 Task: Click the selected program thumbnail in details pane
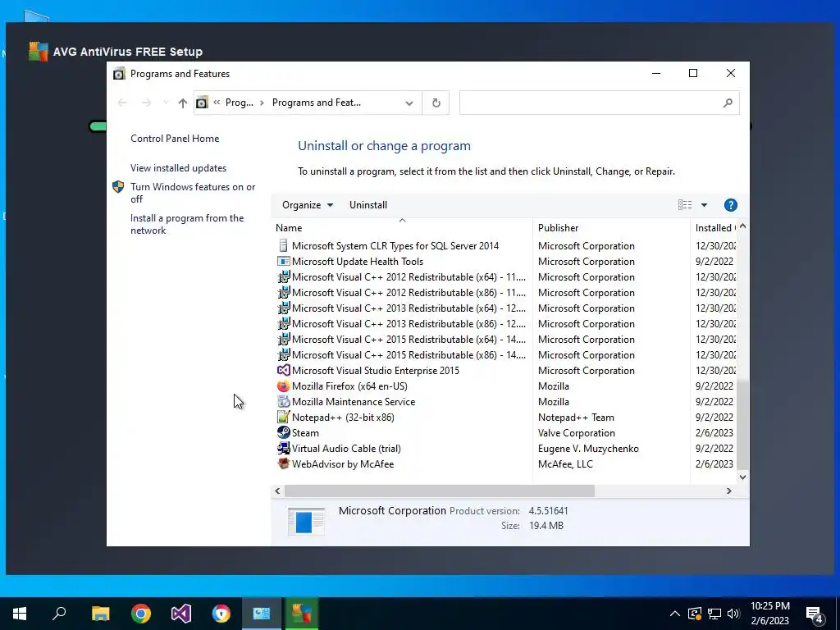pyautogui.click(x=306, y=521)
